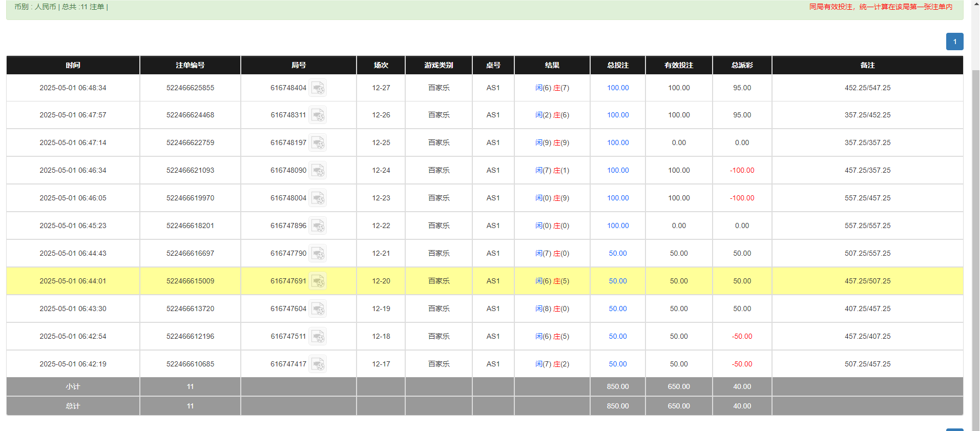
Task: Click total bet 100.00 link for round 12-22
Action: 618,226
